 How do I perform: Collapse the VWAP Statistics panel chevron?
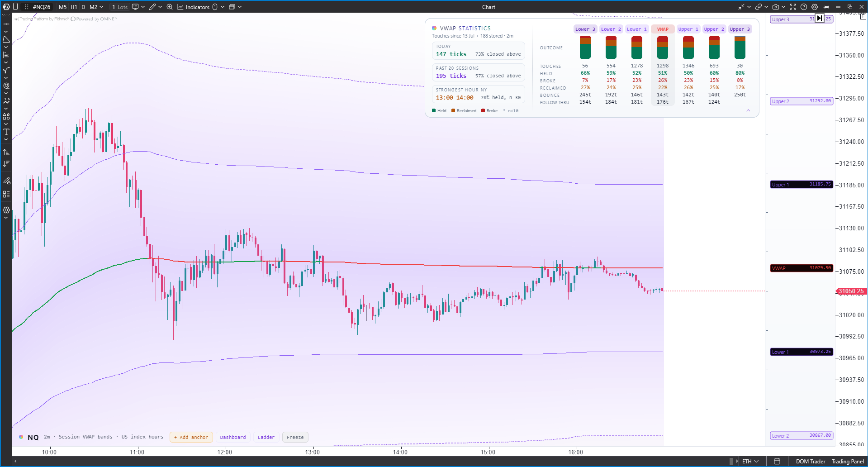(748, 110)
